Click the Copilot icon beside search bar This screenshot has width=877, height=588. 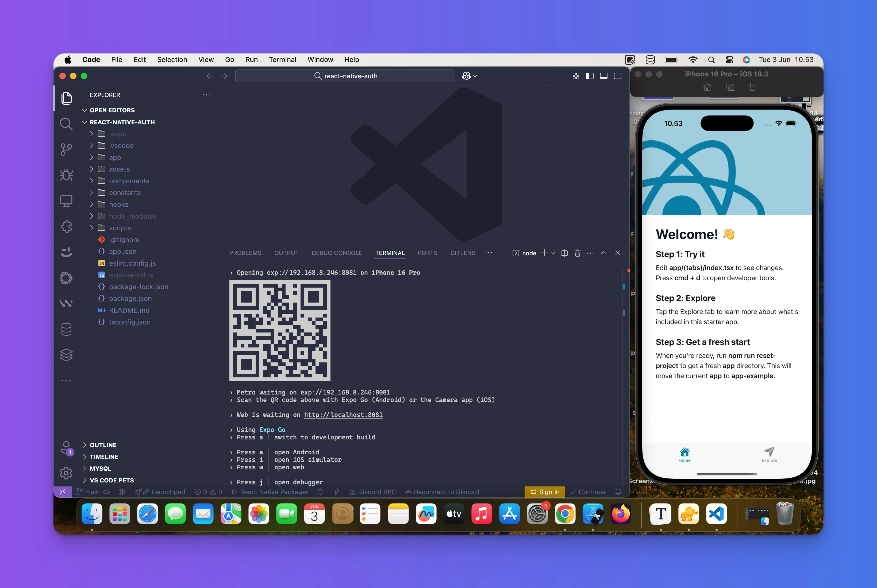click(466, 76)
